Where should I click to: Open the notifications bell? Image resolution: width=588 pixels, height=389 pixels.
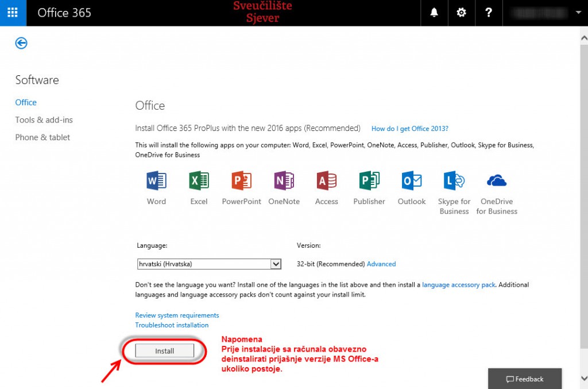coord(434,13)
